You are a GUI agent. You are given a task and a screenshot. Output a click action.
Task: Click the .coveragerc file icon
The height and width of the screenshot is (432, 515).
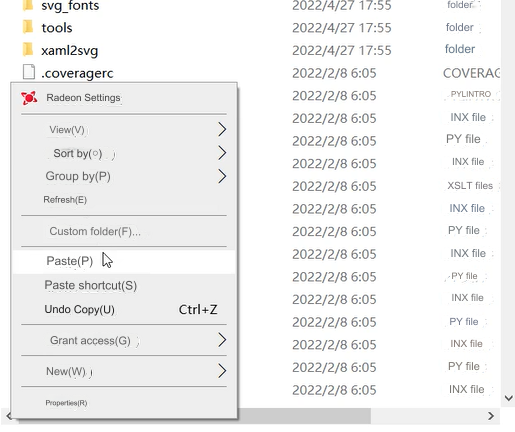(x=29, y=72)
